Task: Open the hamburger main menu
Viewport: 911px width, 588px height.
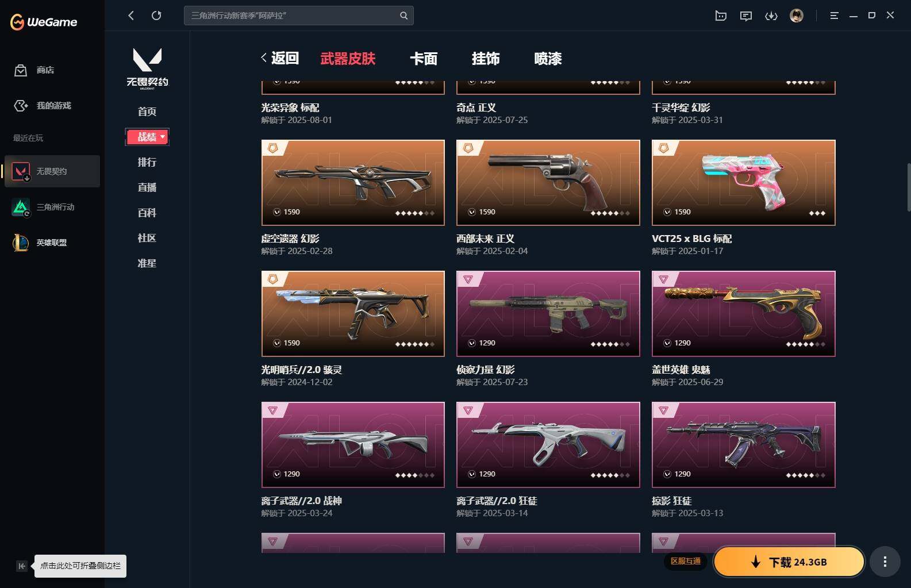Action: 834,16
